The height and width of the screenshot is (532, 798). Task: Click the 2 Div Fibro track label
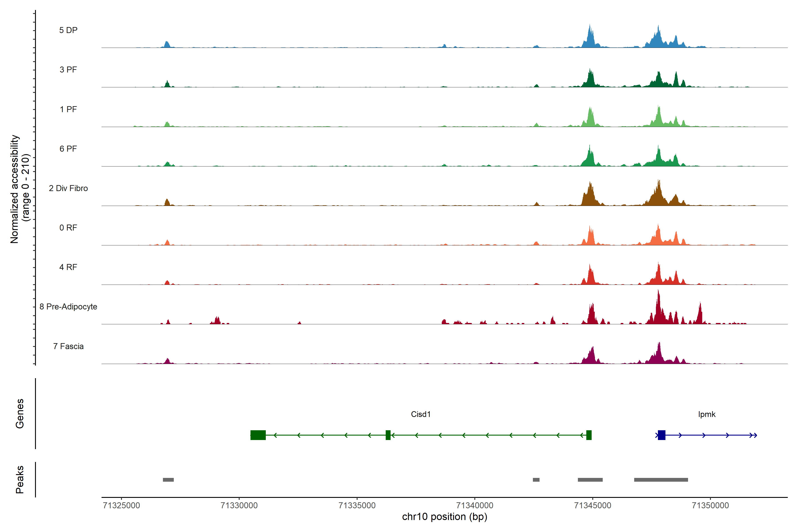[x=68, y=188]
